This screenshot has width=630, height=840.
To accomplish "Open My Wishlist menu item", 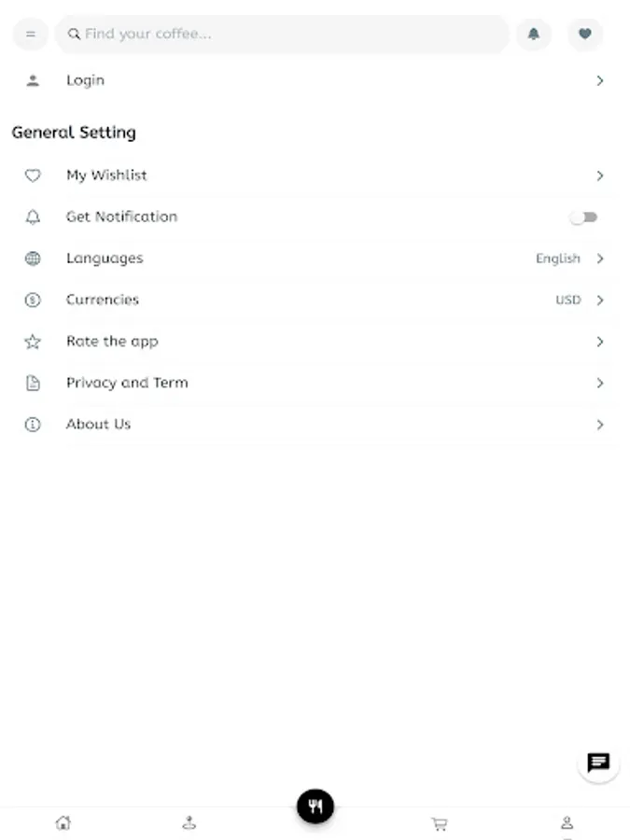I will [106, 175].
